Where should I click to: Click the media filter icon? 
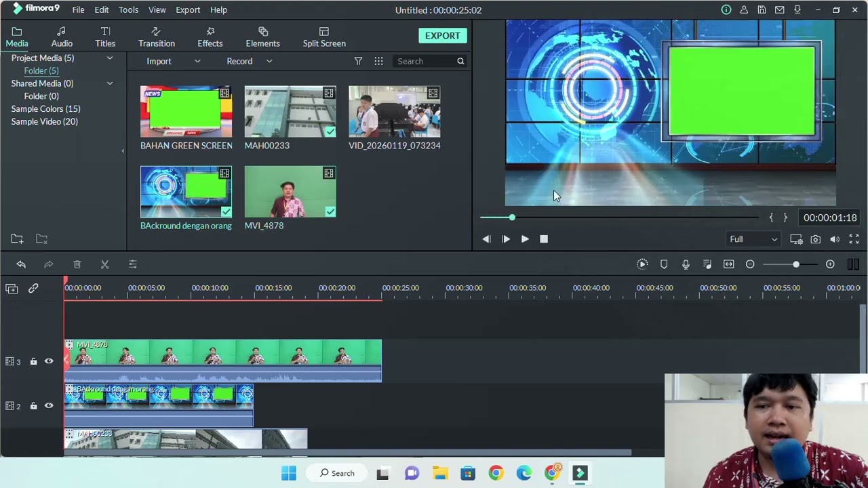(358, 61)
